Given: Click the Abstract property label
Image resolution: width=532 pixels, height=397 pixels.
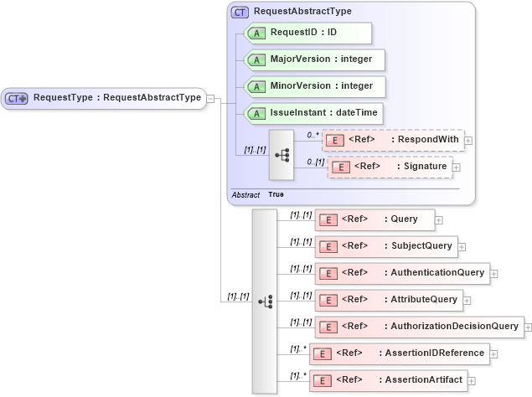Looking at the screenshot, I should [x=245, y=195].
